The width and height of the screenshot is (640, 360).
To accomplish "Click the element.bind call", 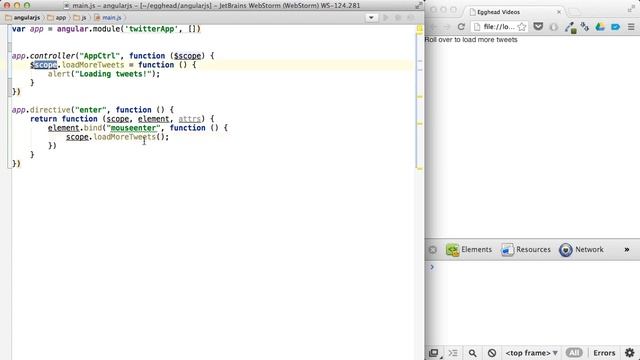I will [75, 128].
